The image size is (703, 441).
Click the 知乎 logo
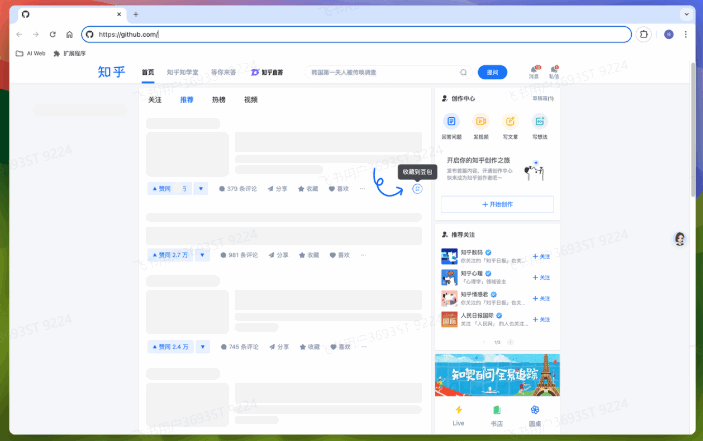(112, 72)
